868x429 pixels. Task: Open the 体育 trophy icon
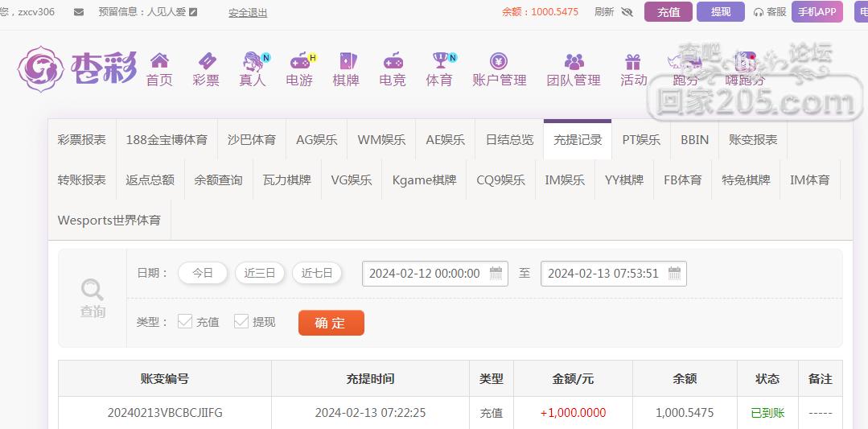coord(441,61)
